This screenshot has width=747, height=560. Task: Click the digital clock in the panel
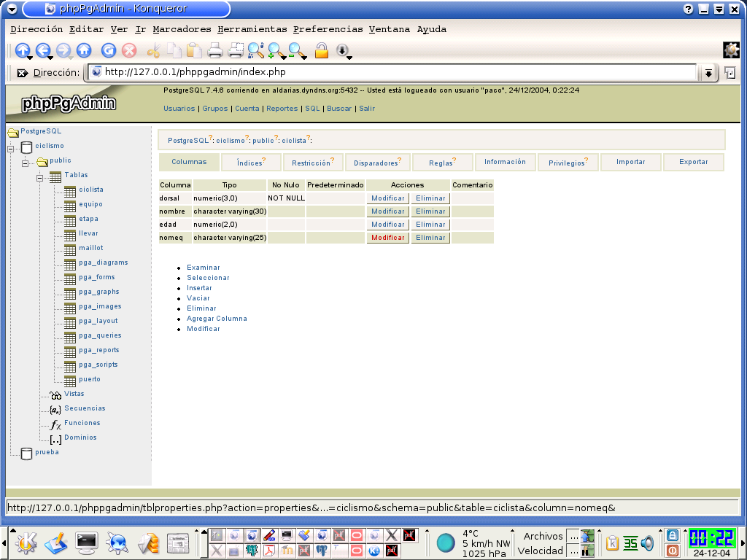point(712,538)
